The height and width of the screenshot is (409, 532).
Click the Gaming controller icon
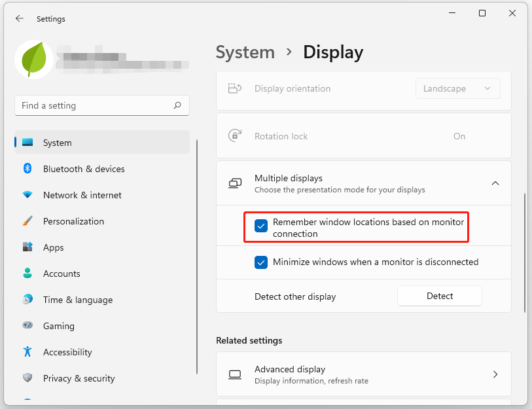(x=27, y=326)
